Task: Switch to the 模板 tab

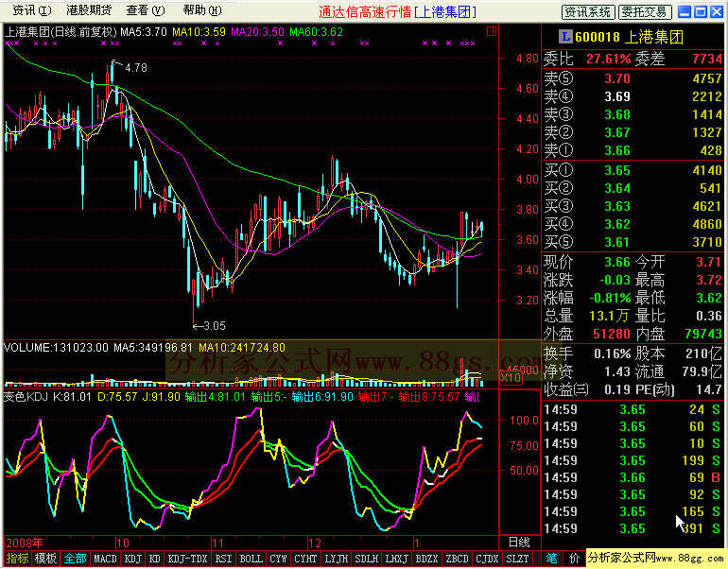Action: (45, 559)
